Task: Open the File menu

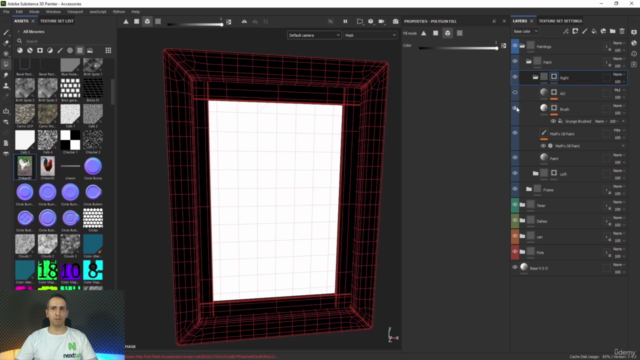Action: (x=6, y=12)
